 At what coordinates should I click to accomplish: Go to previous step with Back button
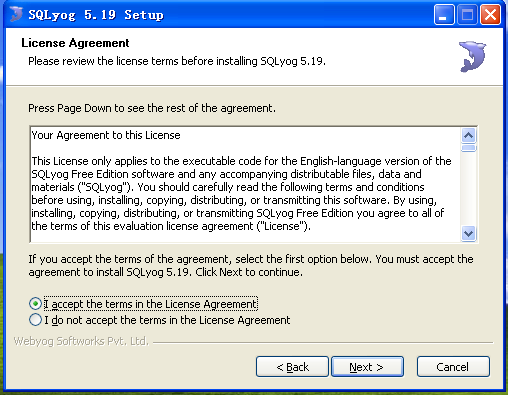(292, 367)
